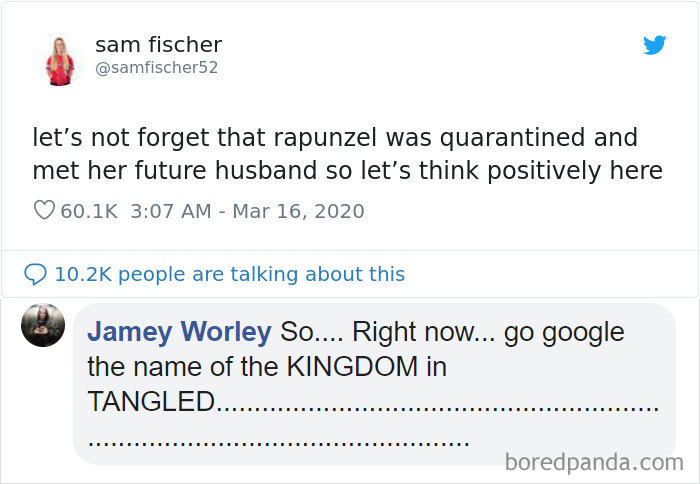The height and width of the screenshot is (484, 700).
Task: Click the 60.1K likes count
Action: click(x=89, y=211)
